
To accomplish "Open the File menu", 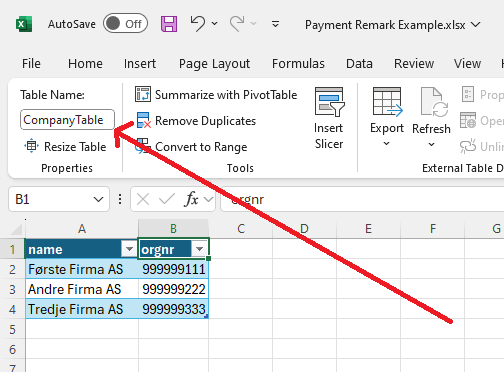I will click(x=31, y=63).
